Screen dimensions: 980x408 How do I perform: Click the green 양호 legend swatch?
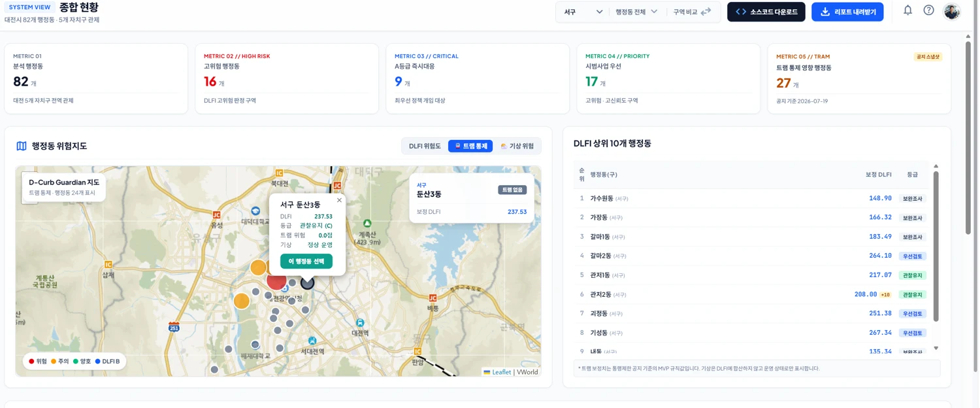coord(76,361)
